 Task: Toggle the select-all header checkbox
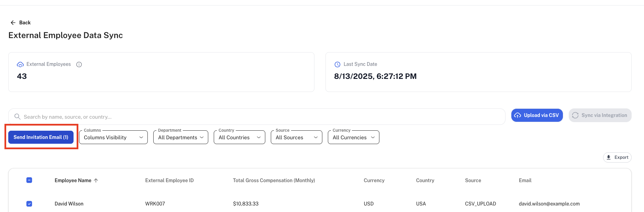[x=29, y=180]
